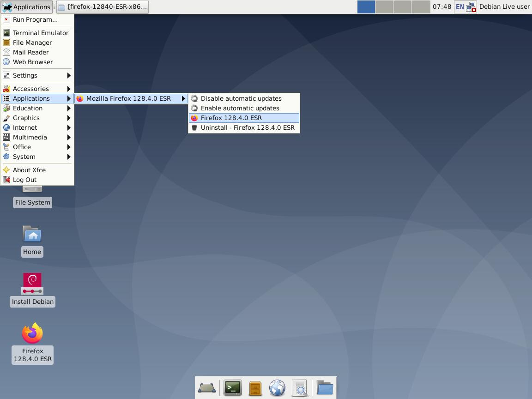Switch to third workspace in pager
532x399 pixels.
click(402, 7)
